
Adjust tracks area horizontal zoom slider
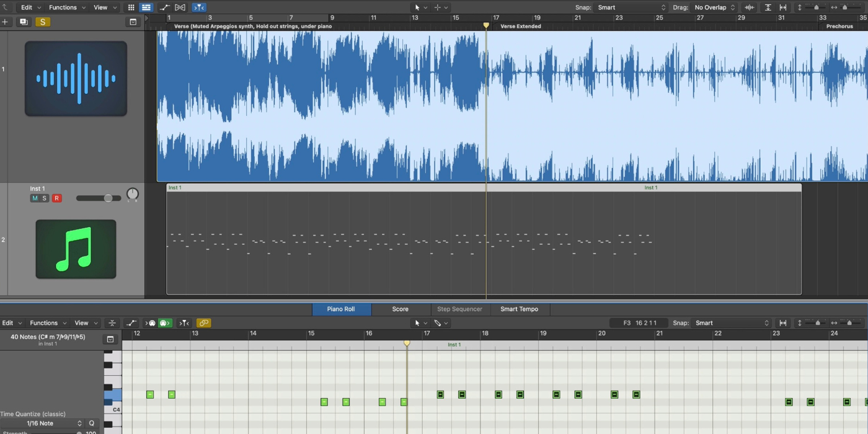coord(846,7)
